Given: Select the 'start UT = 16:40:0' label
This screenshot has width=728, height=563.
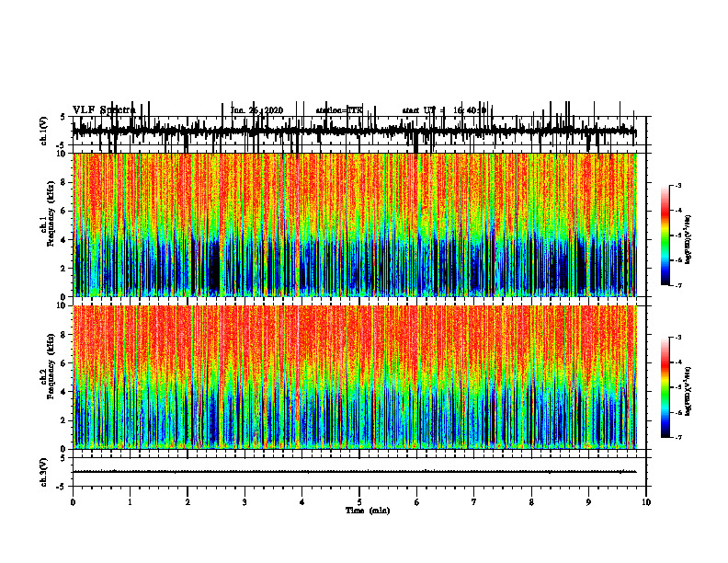Looking at the screenshot, I should [444, 110].
